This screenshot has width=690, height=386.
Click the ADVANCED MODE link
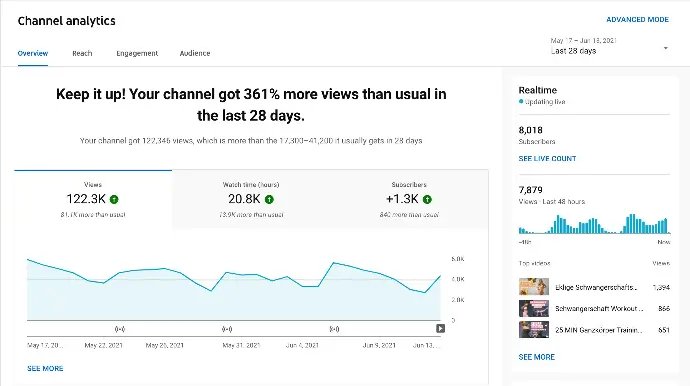(x=637, y=20)
